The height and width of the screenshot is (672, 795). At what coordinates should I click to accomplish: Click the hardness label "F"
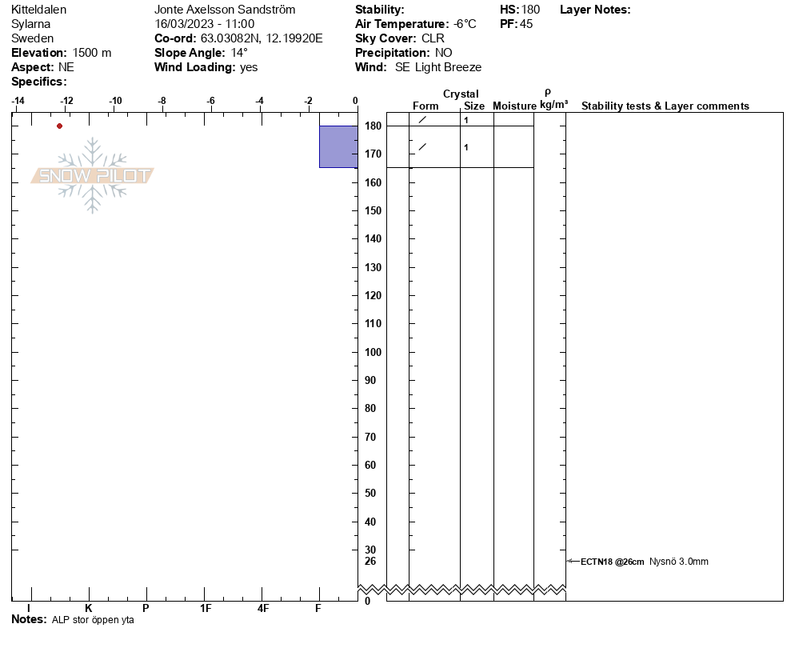(x=318, y=608)
